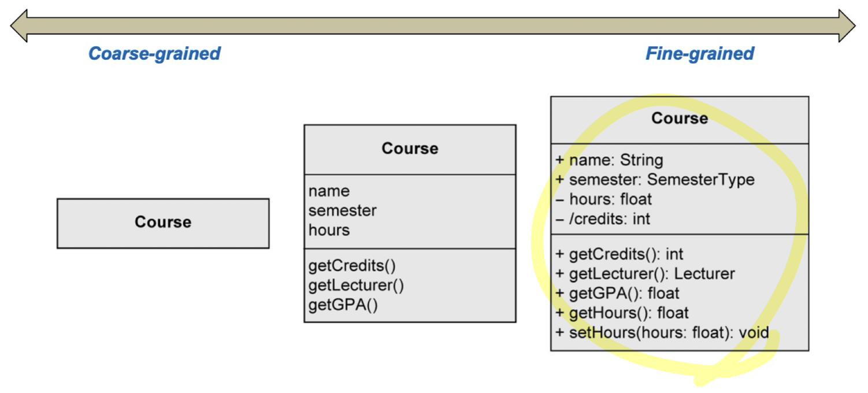Click the "Coarse-grained" label
The image size is (868, 393).
click(154, 54)
